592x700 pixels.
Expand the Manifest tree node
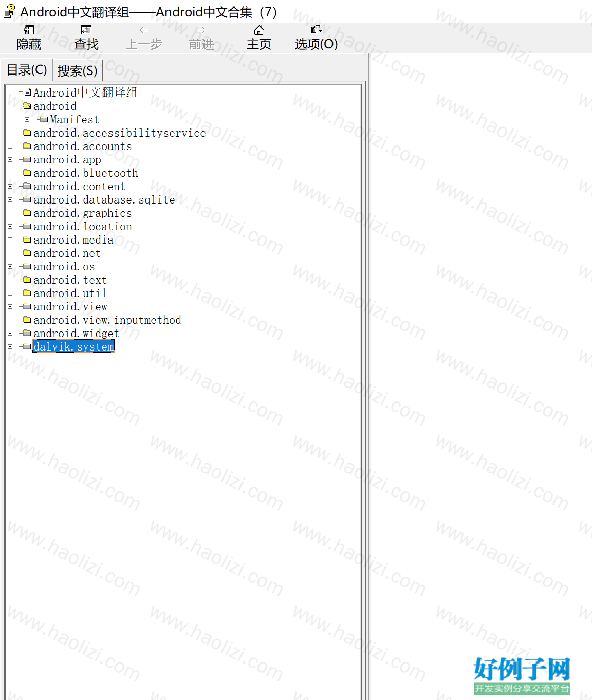(x=27, y=120)
